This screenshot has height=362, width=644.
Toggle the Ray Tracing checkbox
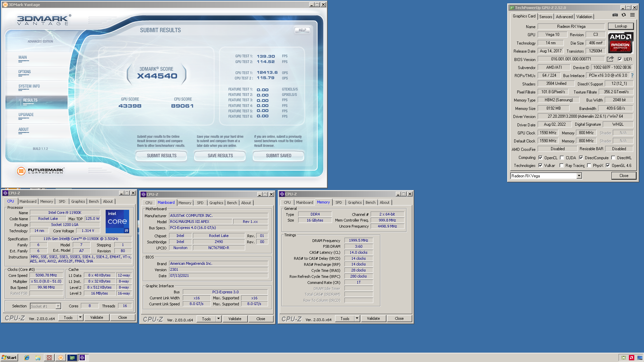click(x=561, y=166)
